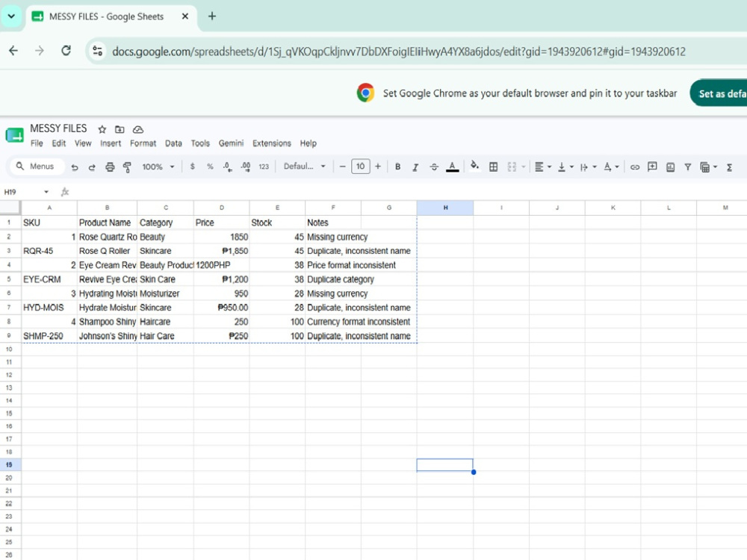Screen dimensions: 747x560
Task: Format as percent icon
Action: click(x=210, y=167)
